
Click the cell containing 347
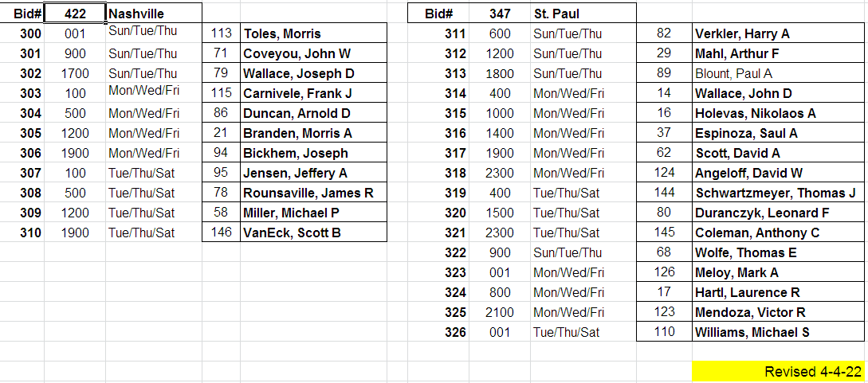(x=500, y=14)
